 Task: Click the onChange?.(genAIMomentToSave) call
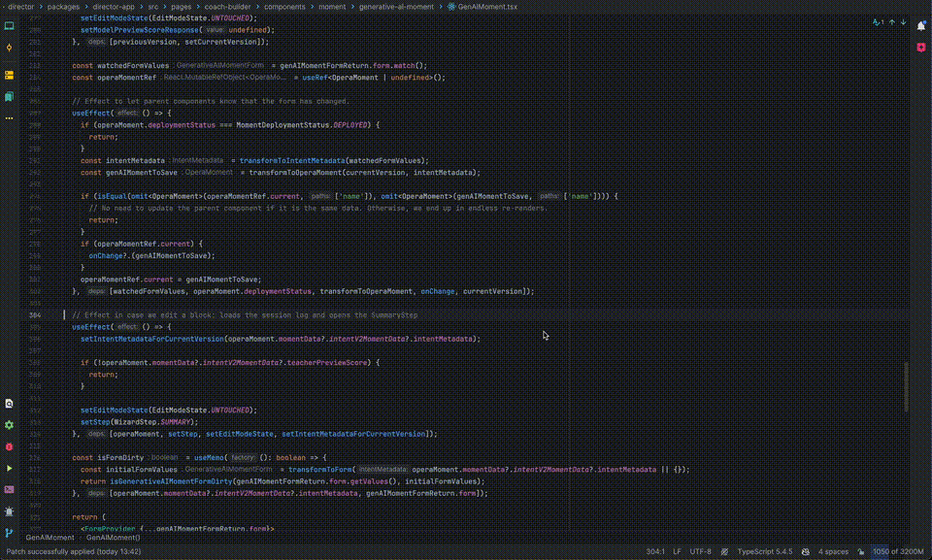151,255
